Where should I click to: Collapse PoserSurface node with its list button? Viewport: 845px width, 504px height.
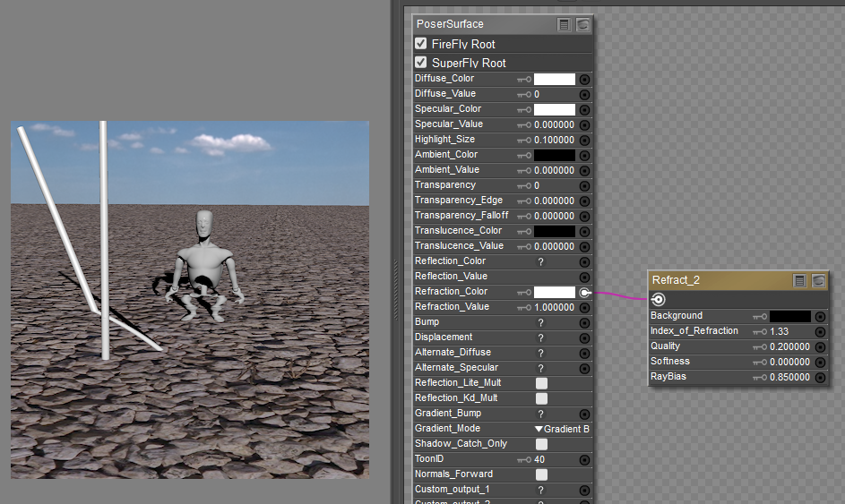tap(564, 24)
